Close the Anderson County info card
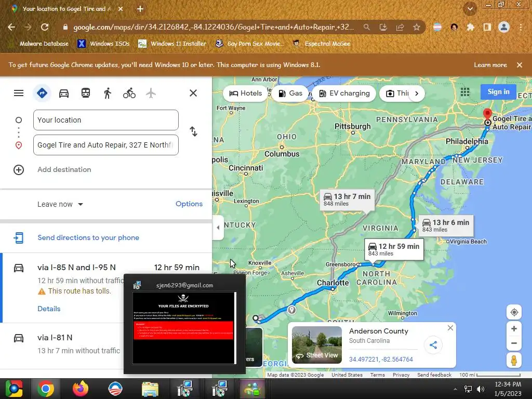Screen dimensions: 532x399 [450, 328]
